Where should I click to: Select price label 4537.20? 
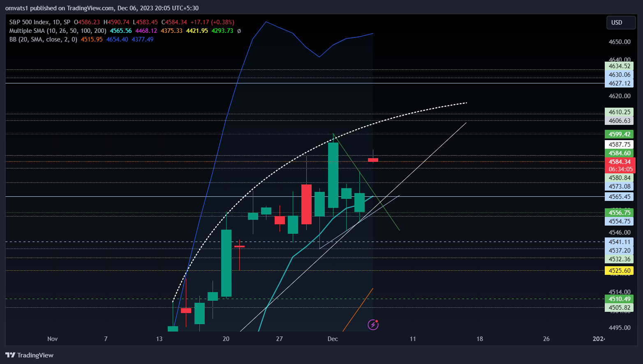[x=619, y=251]
